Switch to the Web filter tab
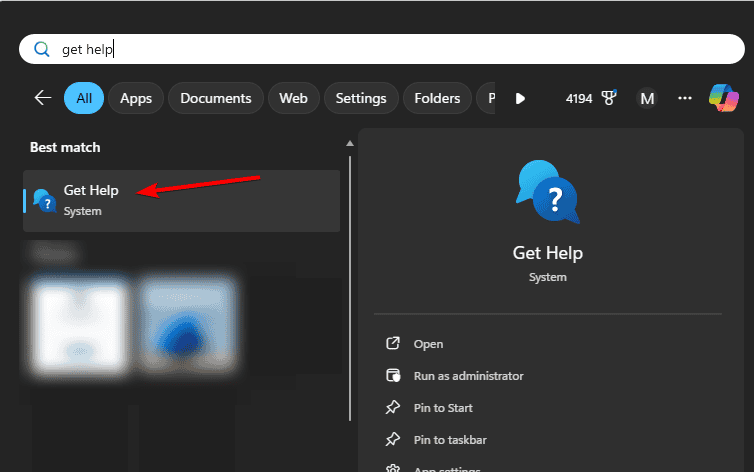Image resolution: width=754 pixels, height=472 pixels. coord(293,98)
